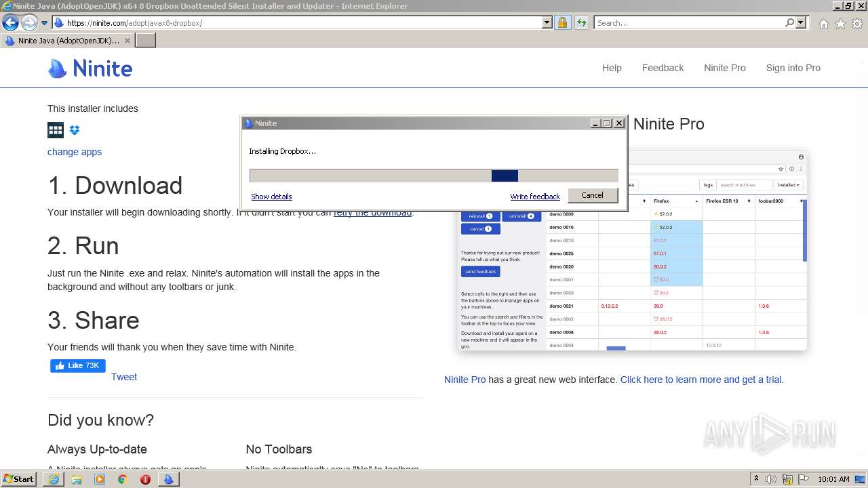The height and width of the screenshot is (488, 868).
Task: Open the Start menu
Action: point(18,479)
